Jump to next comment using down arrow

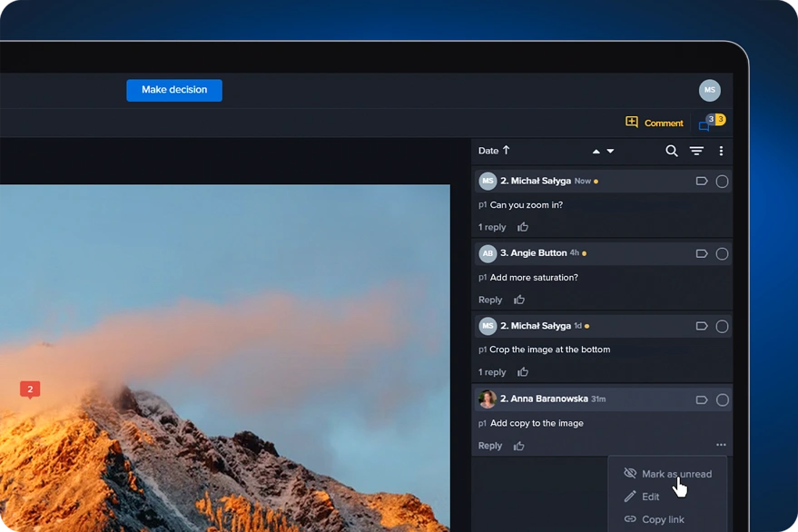[610, 152]
